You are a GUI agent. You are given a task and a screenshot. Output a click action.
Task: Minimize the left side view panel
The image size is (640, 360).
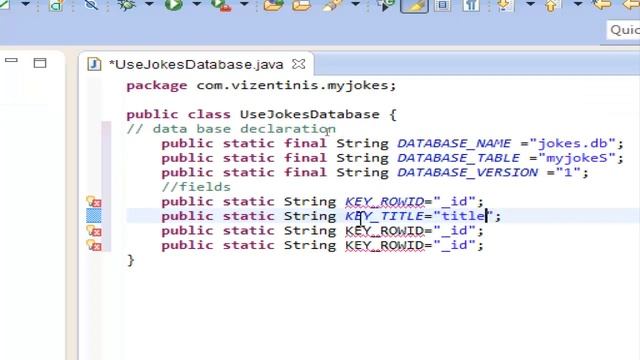click(x=11, y=60)
